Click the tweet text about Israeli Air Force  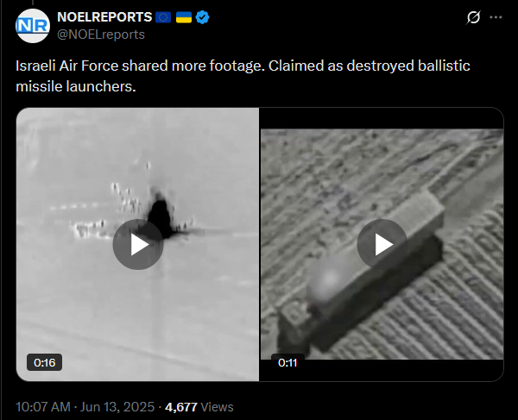point(243,76)
